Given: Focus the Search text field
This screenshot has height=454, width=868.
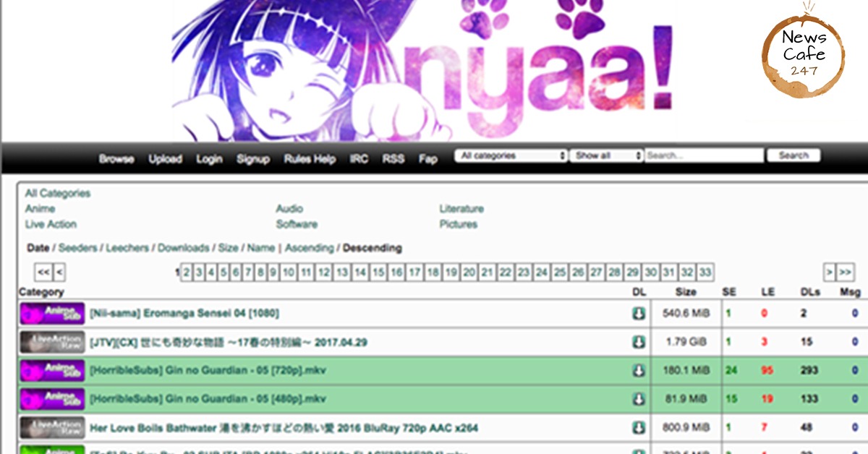Looking at the screenshot, I should click(705, 155).
